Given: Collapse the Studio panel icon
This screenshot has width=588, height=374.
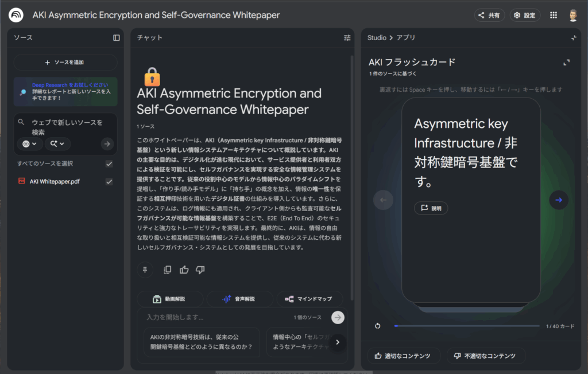Looking at the screenshot, I should (x=573, y=38).
